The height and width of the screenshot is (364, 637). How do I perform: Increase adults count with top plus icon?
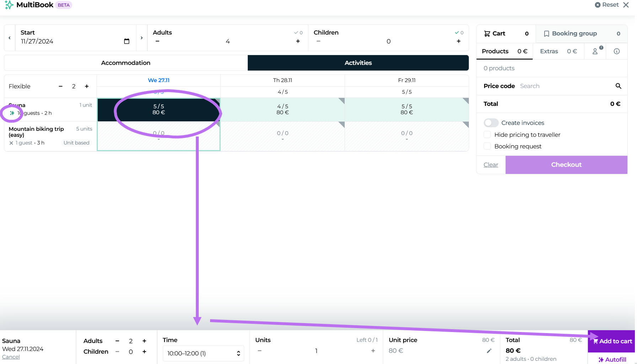pos(298,41)
